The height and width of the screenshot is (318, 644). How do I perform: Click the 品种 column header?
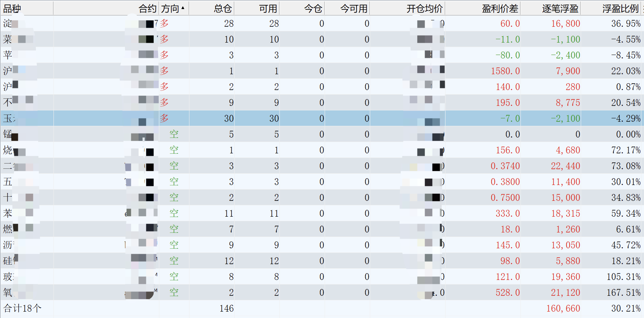point(12,8)
